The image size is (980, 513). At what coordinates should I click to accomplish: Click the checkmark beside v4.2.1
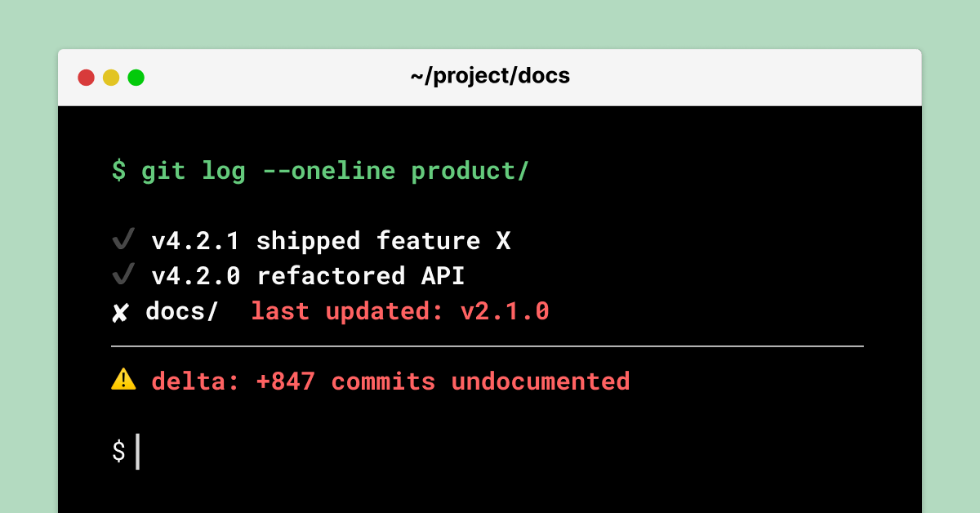pyautogui.click(x=122, y=240)
